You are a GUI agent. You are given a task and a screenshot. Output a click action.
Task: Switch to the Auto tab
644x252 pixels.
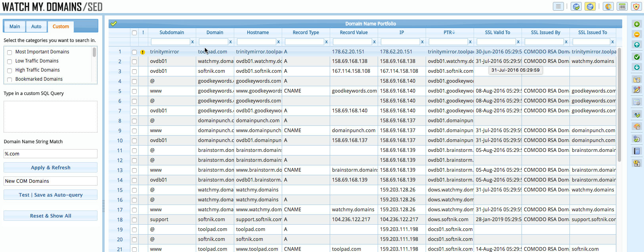click(x=36, y=27)
